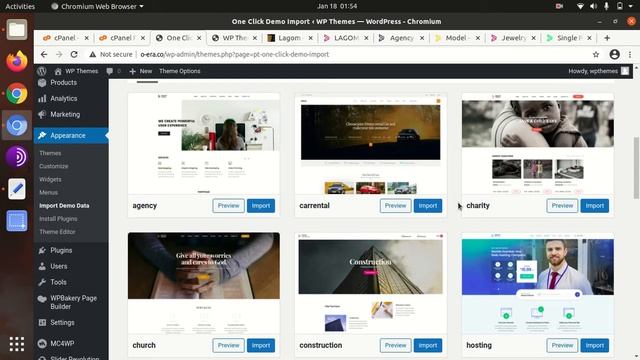Preview the construction demo
This screenshot has width=640, height=360.
coord(396,345)
